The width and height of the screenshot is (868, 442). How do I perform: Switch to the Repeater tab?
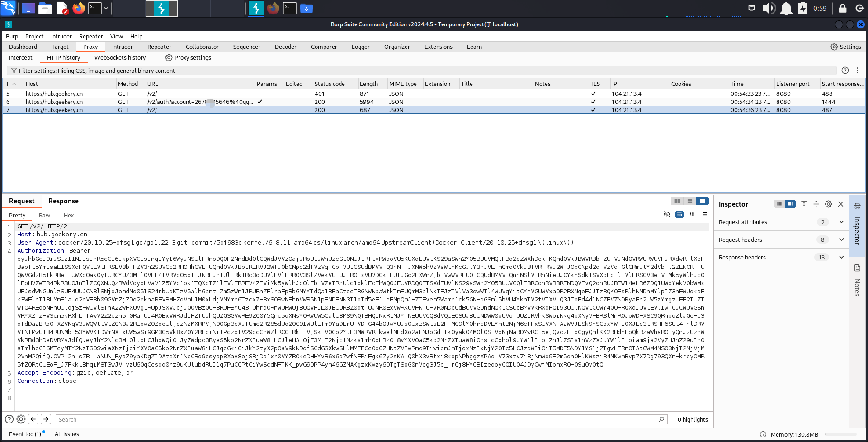159,47
